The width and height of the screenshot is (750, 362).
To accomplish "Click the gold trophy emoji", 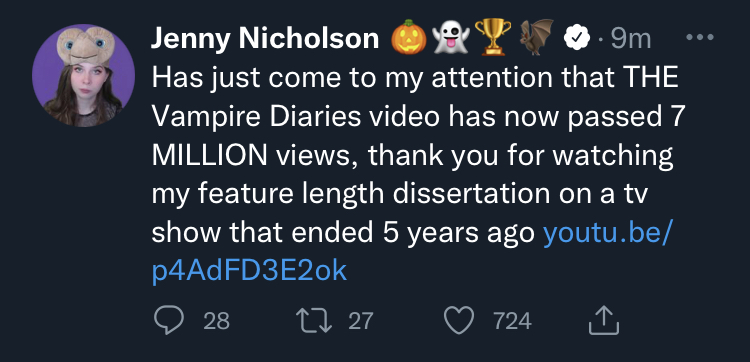I will [493, 37].
